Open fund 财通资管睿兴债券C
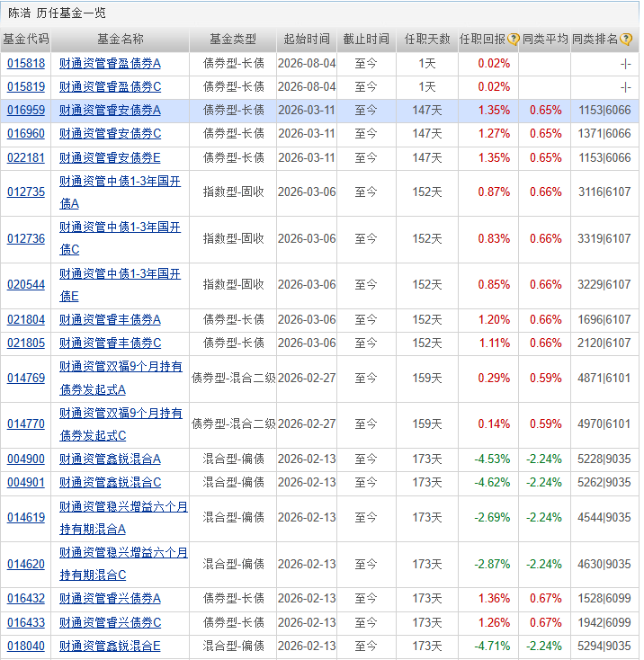644x660 pixels. (110, 622)
